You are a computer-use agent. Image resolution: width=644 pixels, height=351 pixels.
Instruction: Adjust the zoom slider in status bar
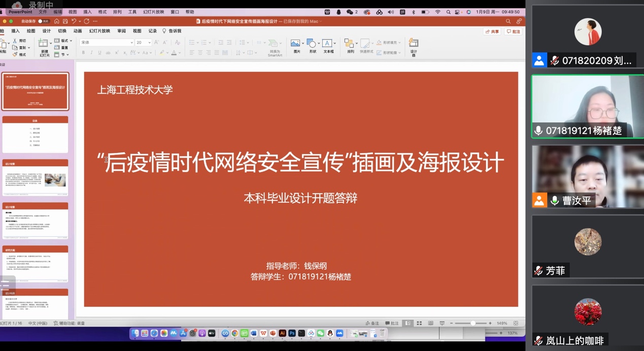coord(472,323)
